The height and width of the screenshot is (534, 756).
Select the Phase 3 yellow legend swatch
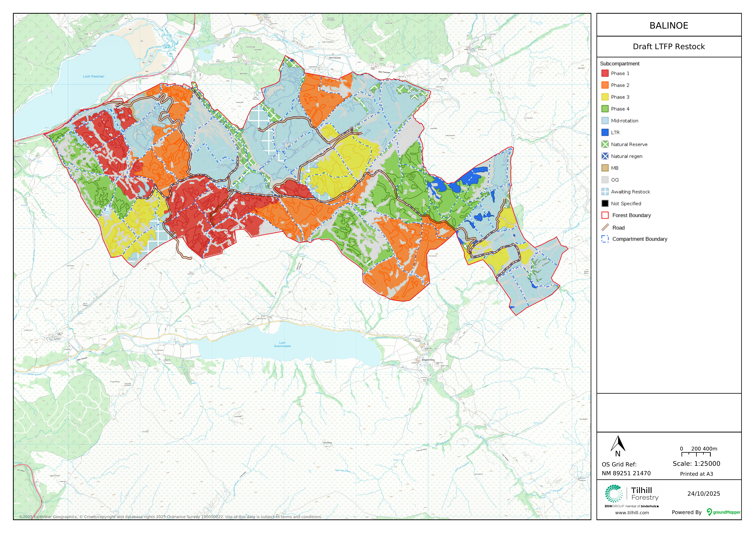pyautogui.click(x=605, y=97)
